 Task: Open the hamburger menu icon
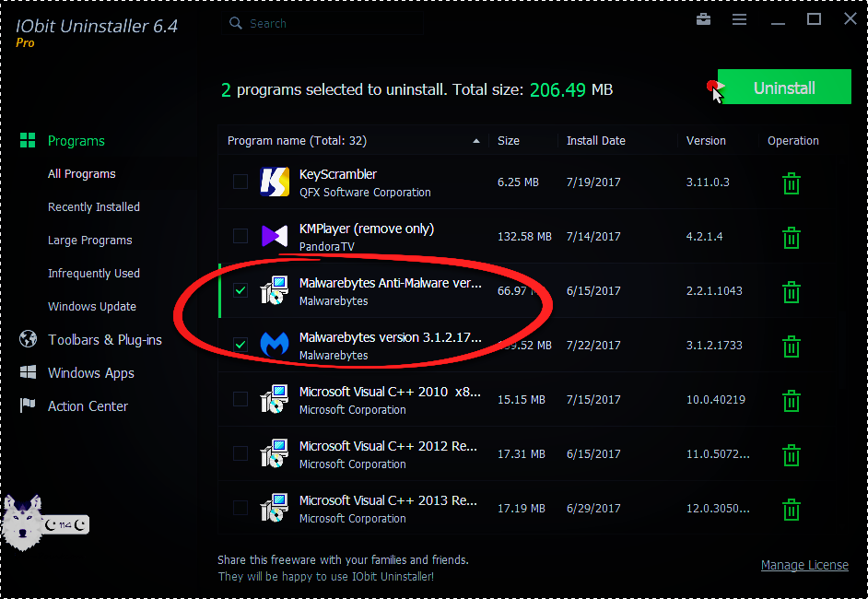pyautogui.click(x=739, y=19)
